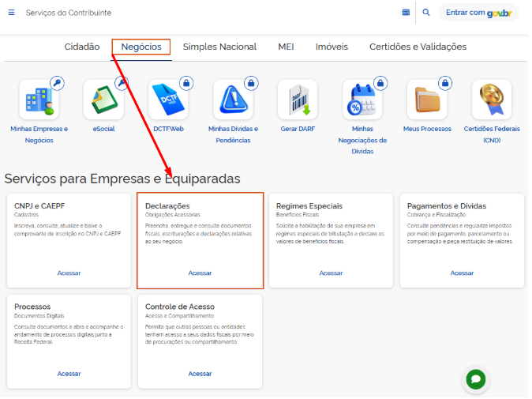Click the search magnifier icon
Viewport: 532px width, 399px height.
(426, 13)
